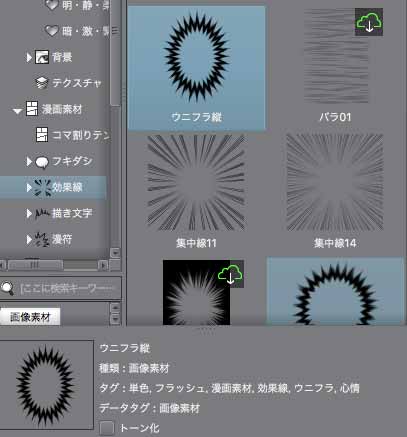Image resolution: width=407 pixels, height=437 pixels.
Task: Click the 種類：画像素材 line
Action: point(135,368)
